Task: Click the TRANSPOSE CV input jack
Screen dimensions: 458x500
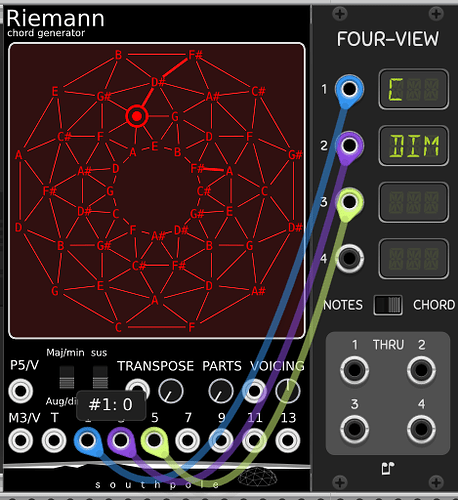Action: [137, 389]
